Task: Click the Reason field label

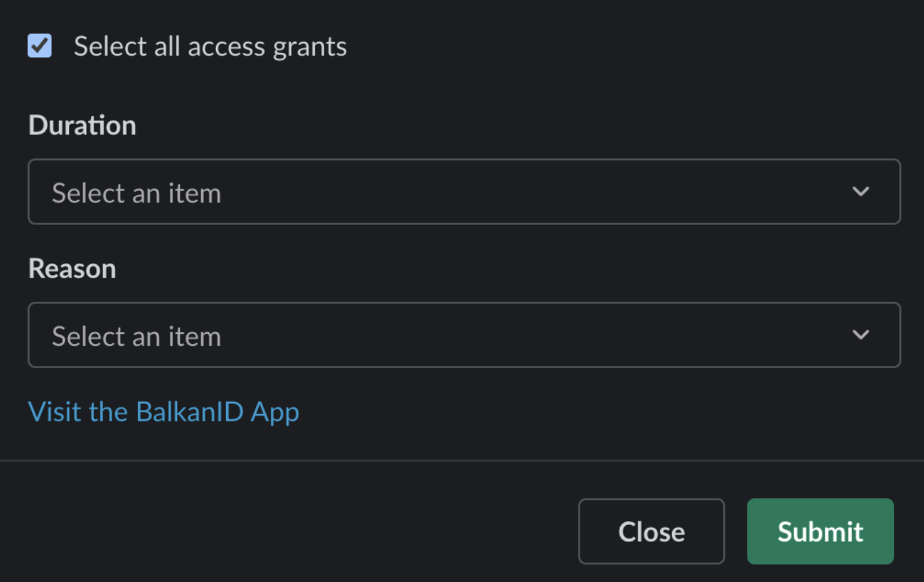Action: click(72, 269)
